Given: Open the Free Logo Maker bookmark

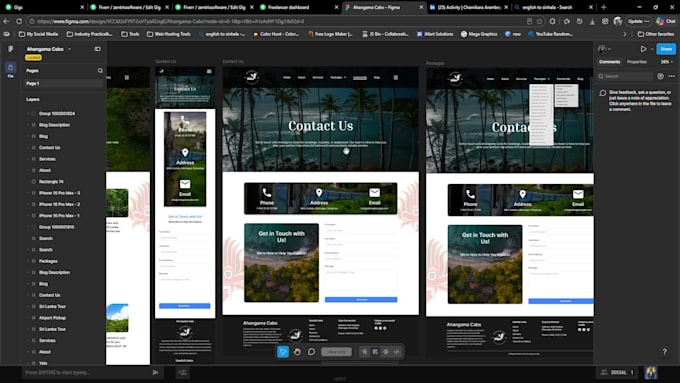Looking at the screenshot, I should click(x=330, y=34).
